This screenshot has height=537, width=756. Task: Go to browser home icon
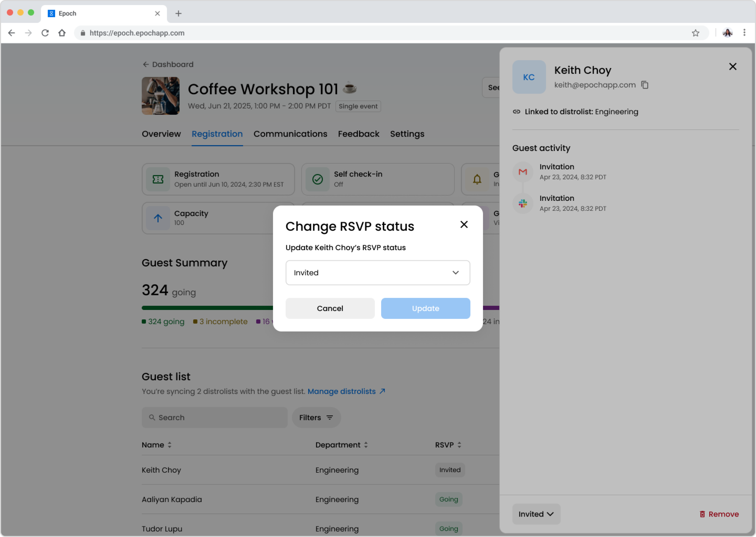[62, 33]
